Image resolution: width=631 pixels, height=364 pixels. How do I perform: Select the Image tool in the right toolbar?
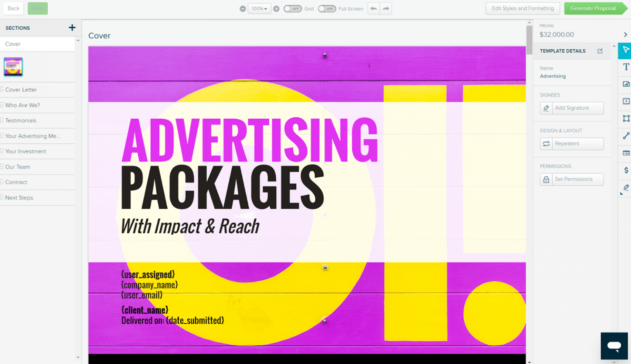point(626,84)
